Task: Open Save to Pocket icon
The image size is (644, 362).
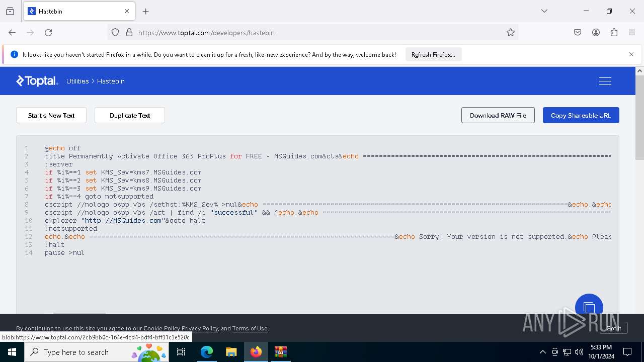Action: point(578,33)
